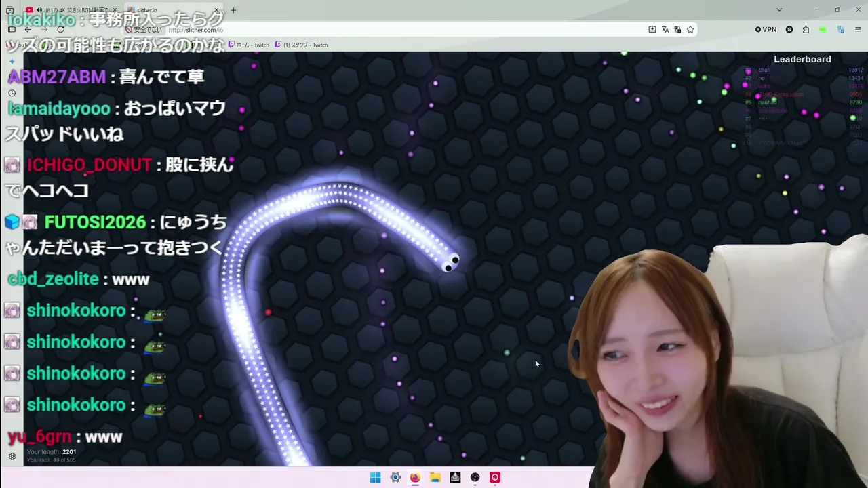868x488 pixels.
Task: Switch to the YouTube 焚き火BGM tab
Action: [70, 10]
